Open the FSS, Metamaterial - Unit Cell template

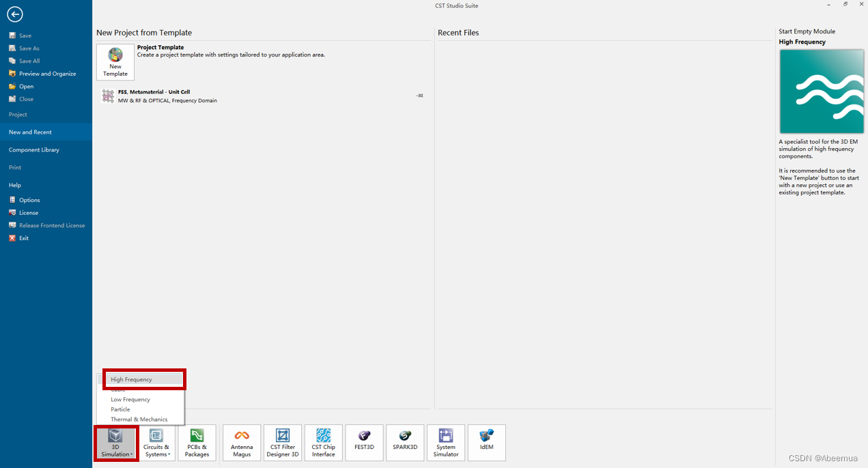coord(262,96)
